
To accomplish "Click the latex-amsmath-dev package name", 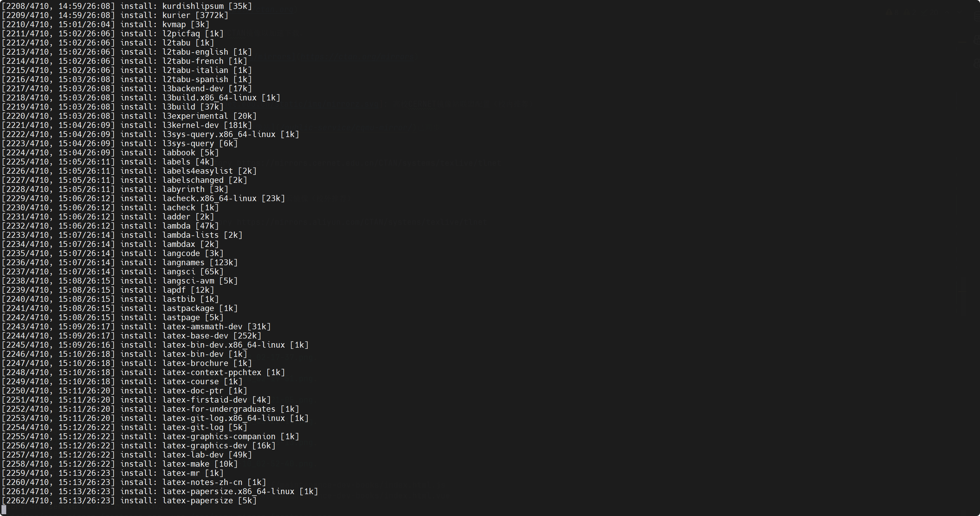I will pyautogui.click(x=202, y=326).
